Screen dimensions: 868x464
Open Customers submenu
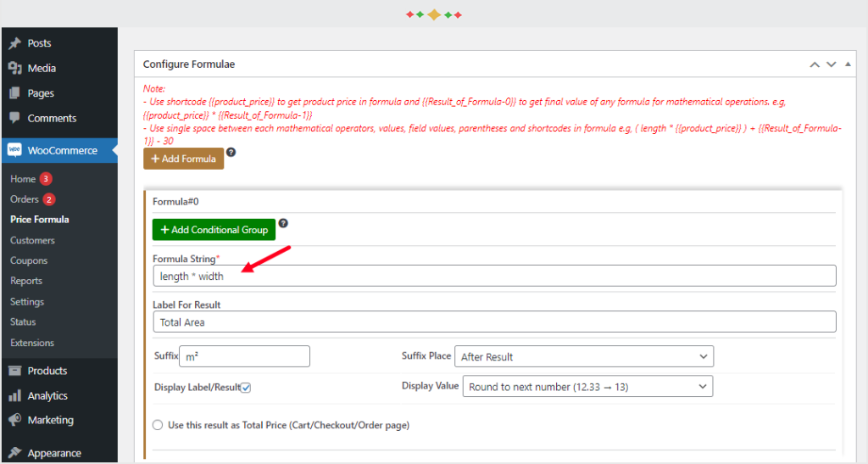coord(33,240)
